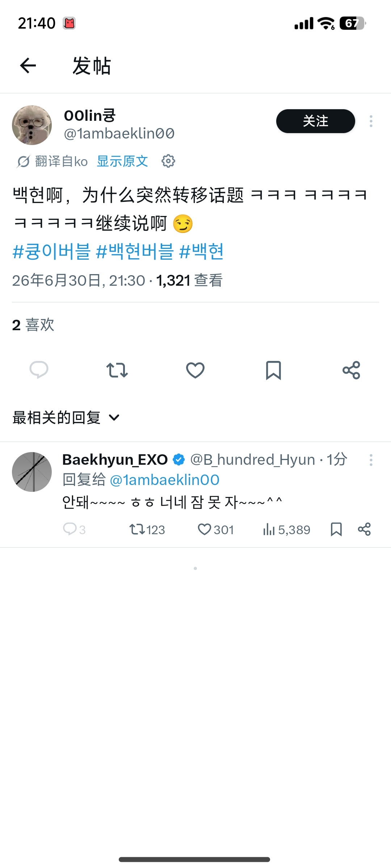The width and height of the screenshot is (391, 868).
Task: Repost the main post
Action: pyautogui.click(x=117, y=370)
